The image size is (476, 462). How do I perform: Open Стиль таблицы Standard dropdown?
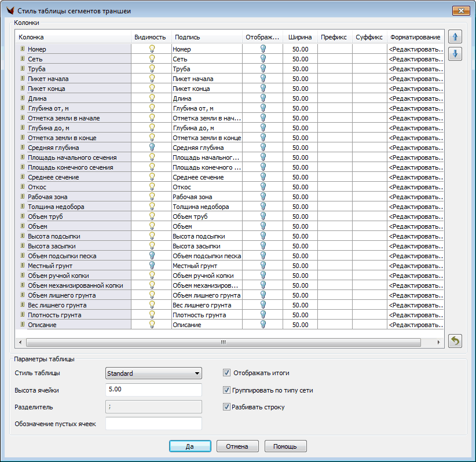153,373
